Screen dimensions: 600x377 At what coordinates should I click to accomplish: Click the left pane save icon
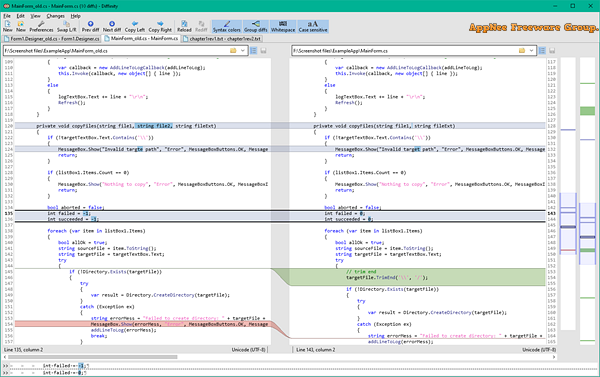pos(264,51)
